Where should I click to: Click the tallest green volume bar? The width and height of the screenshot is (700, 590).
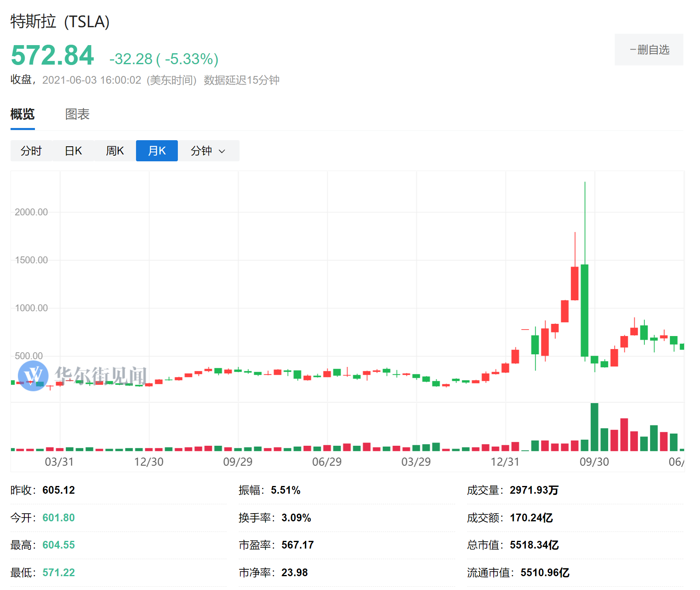pos(594,427)
